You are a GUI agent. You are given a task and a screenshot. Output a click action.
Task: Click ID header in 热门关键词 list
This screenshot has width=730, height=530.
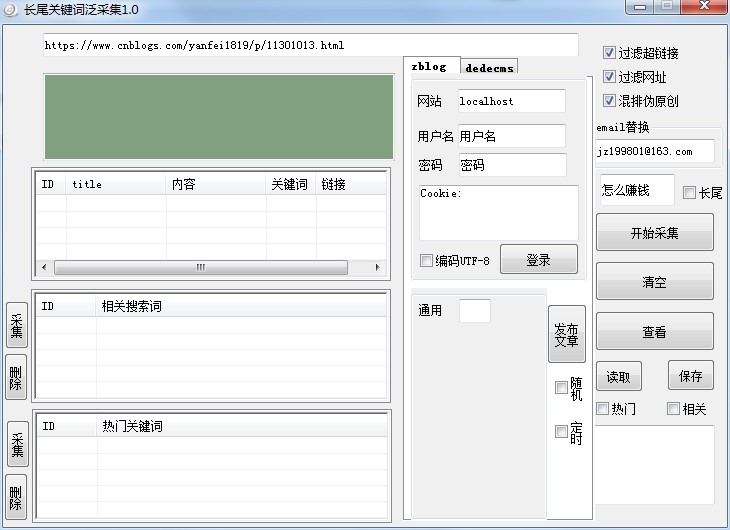click(x=67, y=426)
